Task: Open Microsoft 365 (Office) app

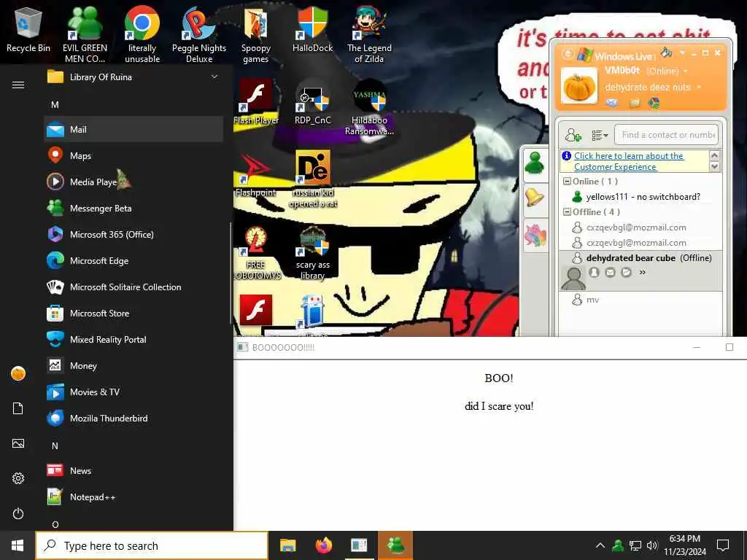Action: [x=133, y=234]
